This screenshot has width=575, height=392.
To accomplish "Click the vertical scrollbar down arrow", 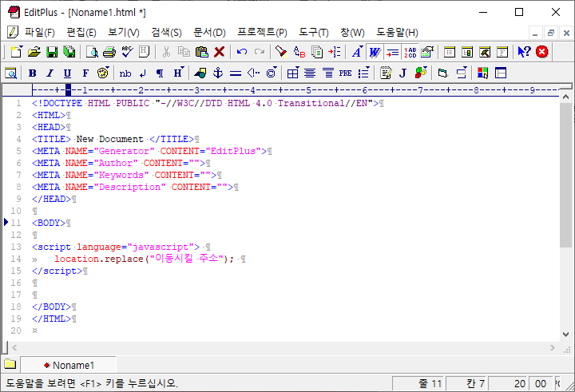I will (566, 334).
